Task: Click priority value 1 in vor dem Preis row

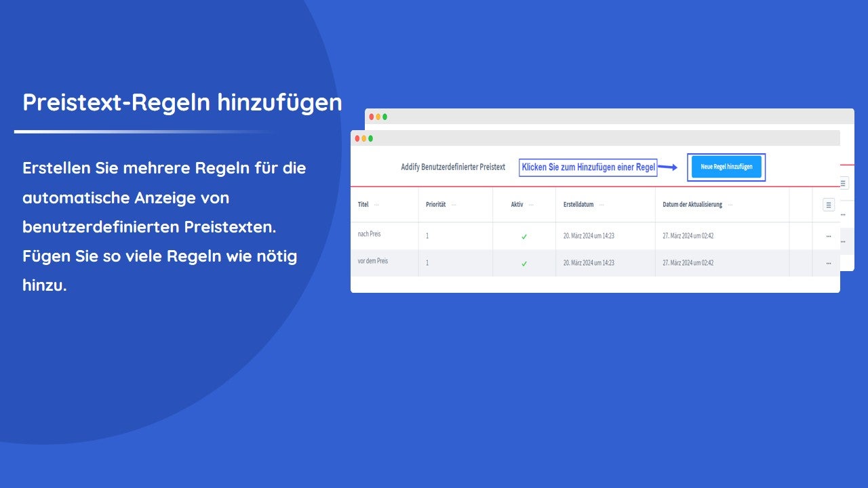Action: tap(427, 263)
